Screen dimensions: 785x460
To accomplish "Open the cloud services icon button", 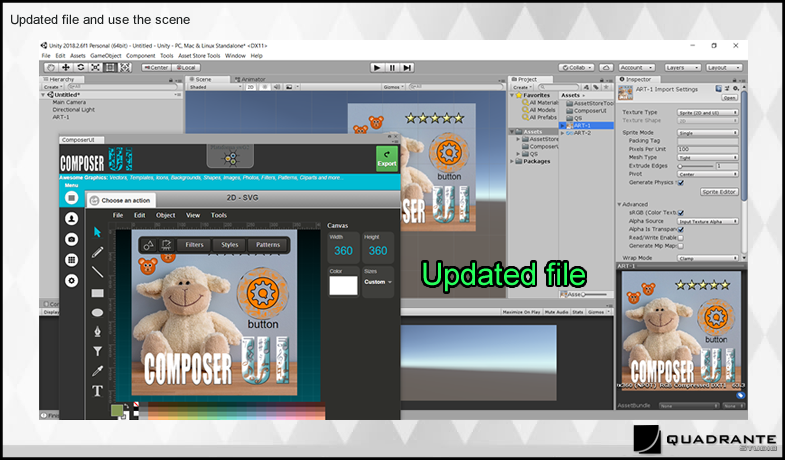I will coord(606,68).
